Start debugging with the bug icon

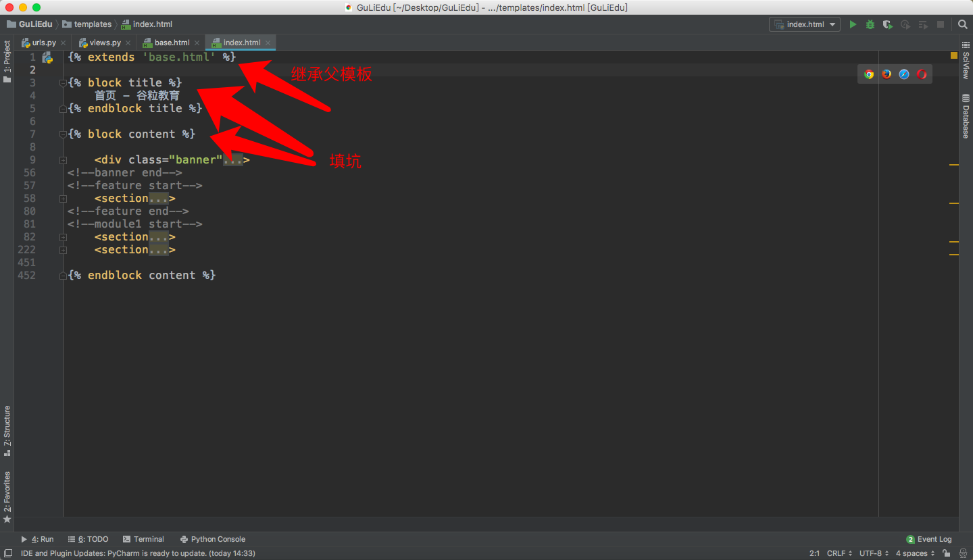(870, 24)
